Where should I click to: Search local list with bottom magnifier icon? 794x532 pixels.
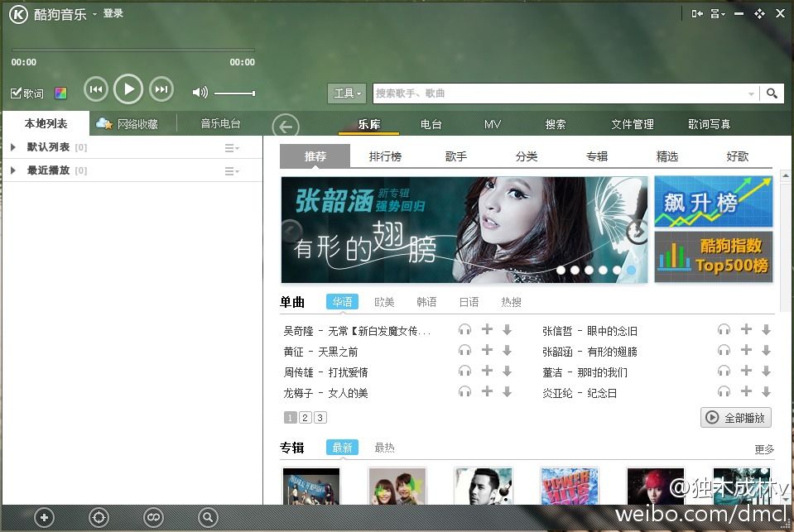[x=208, y=517]
